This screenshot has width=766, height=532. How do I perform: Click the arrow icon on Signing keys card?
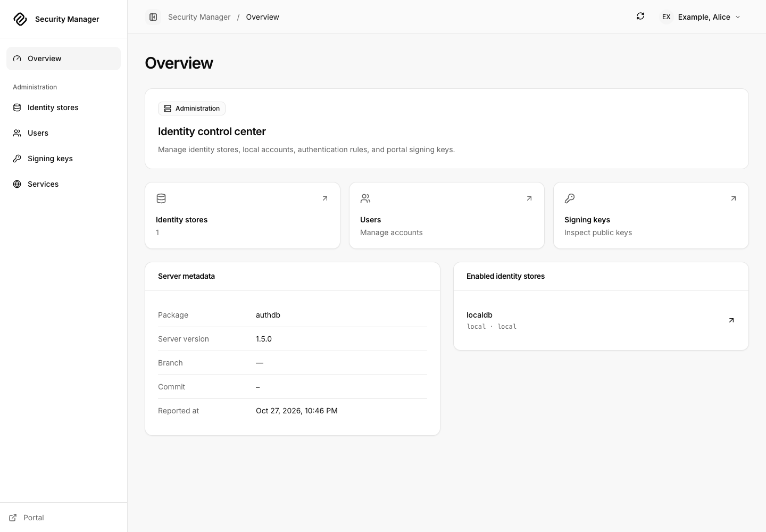tap(734, 198)
